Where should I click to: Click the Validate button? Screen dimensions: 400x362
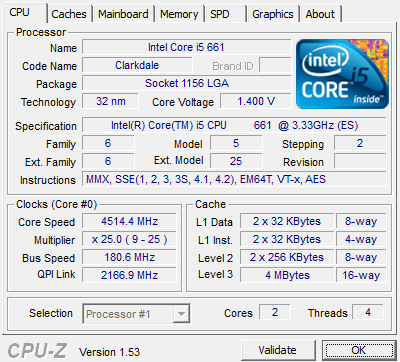tap(278, 350)
